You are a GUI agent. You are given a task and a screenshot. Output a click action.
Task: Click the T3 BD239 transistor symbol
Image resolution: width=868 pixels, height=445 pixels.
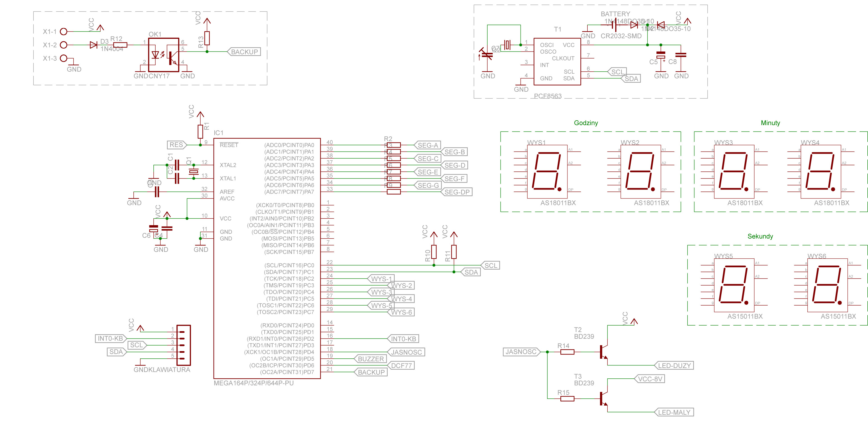click(604, 399)
